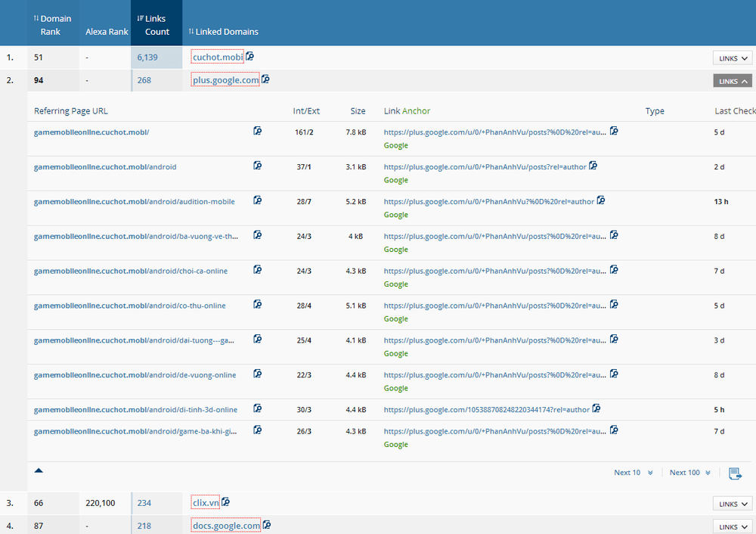Image resolution: width=756 pixels, height=534 pixels.
Task: Click the magnifier icon next to clix.vn
Action: 225,501
